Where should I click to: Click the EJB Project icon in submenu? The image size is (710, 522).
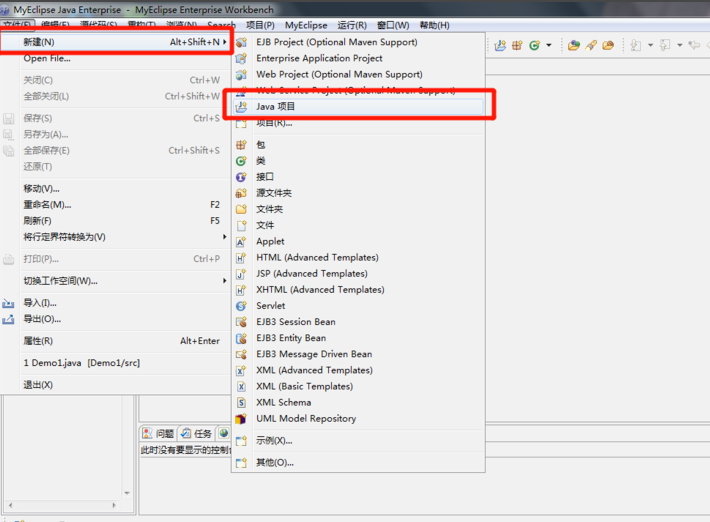(241, 42)
